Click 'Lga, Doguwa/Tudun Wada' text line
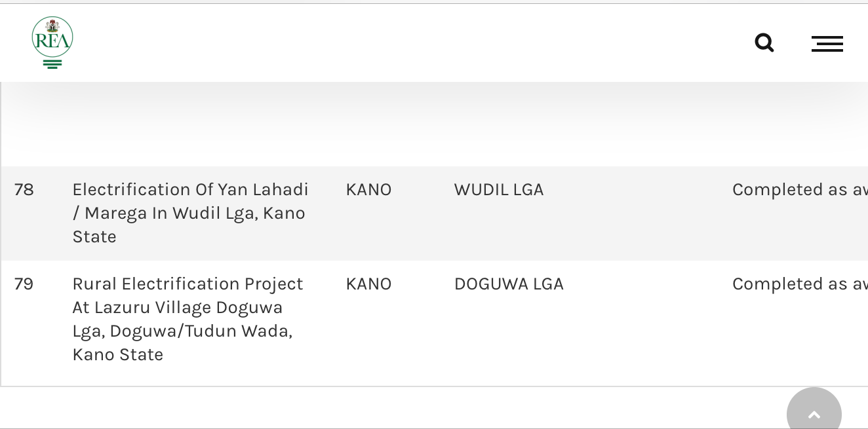Viewport: 868px width, 429px height. pyautogui.click(x=182, y=331)
